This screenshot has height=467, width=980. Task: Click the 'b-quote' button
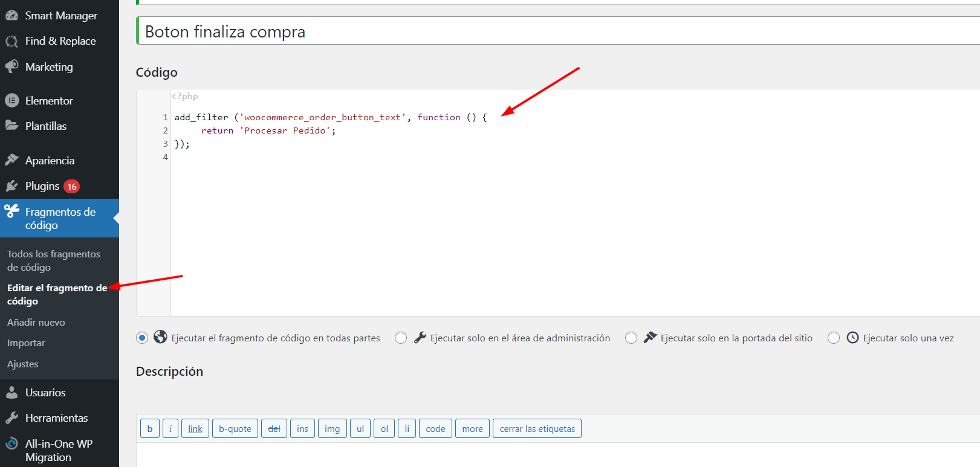click(235, 428)
